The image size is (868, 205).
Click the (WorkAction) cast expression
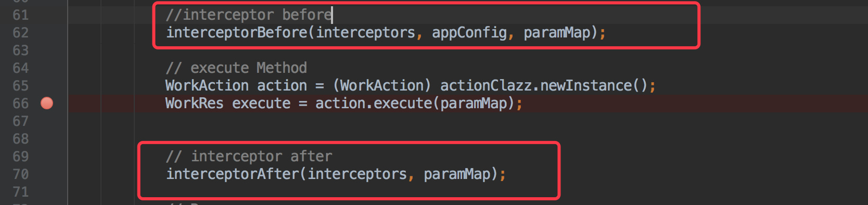[x=382, y=86]
